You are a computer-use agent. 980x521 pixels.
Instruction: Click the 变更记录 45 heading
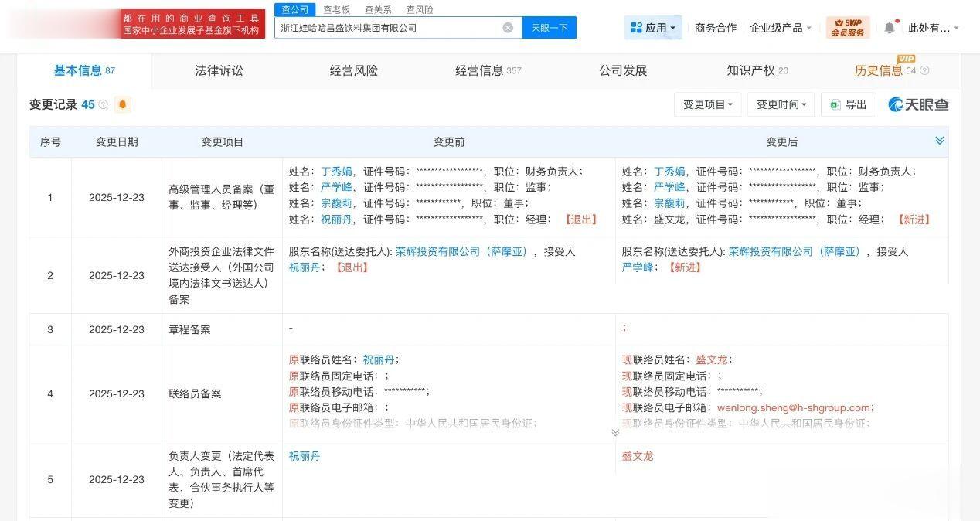click(62, 104)
